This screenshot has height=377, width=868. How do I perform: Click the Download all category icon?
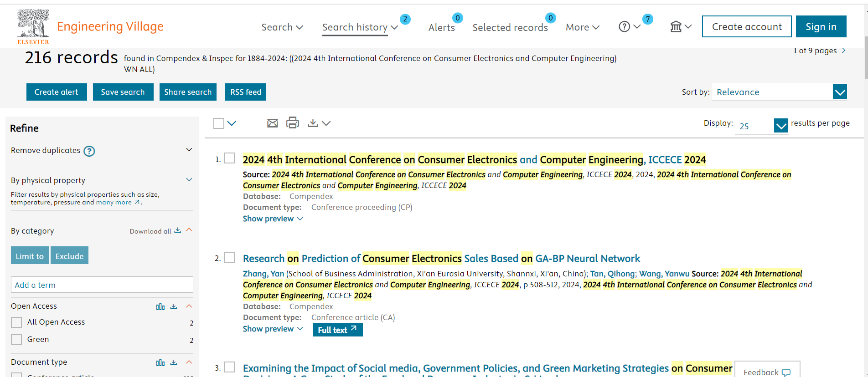178,230
